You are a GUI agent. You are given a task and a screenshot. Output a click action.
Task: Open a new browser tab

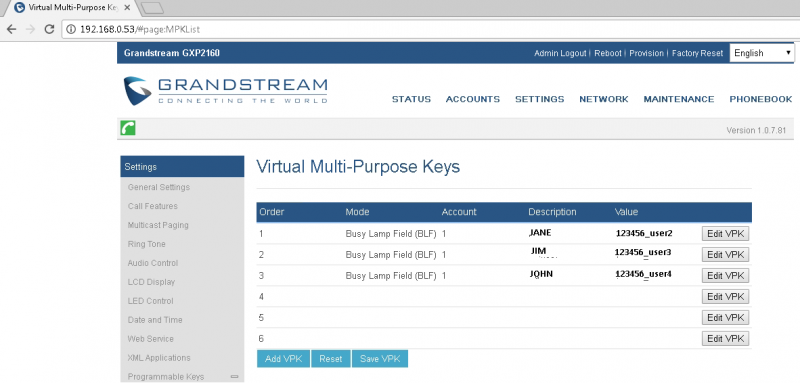coord(152,8)
